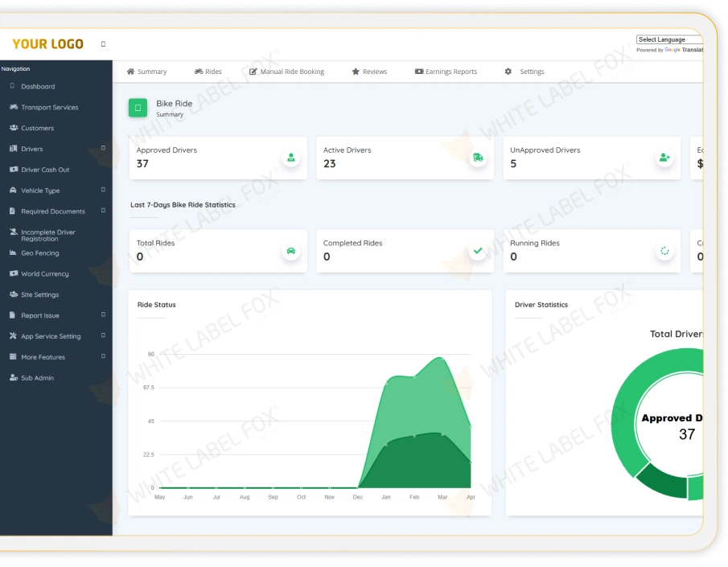Click the Customers people icon
The height and width of the screenshot is (567, 728).
pos(14,128)
